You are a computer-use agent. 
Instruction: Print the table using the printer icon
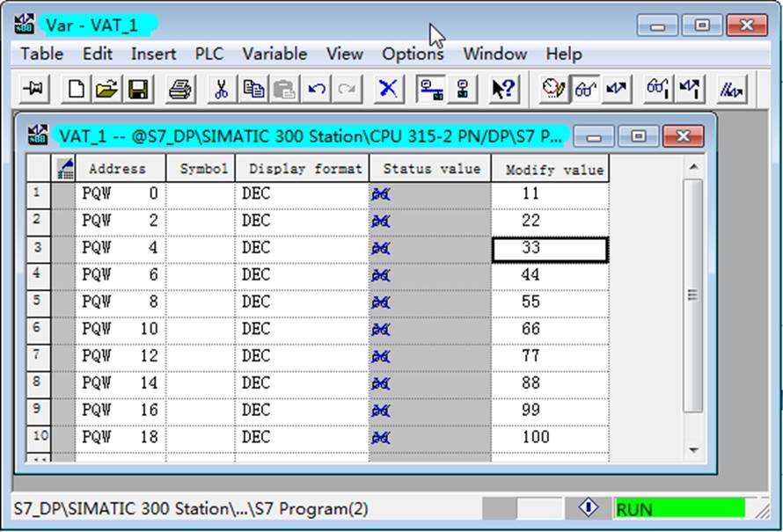[180, 90]
